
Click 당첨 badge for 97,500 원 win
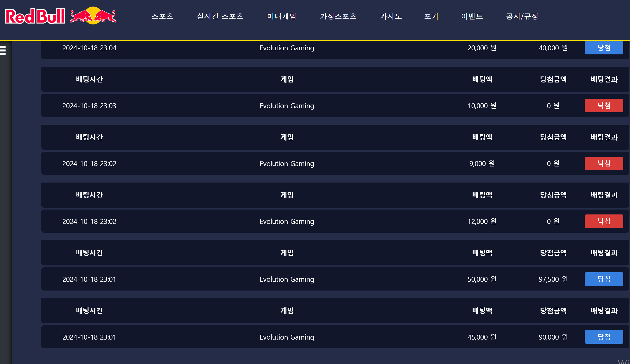click(604, 279)
